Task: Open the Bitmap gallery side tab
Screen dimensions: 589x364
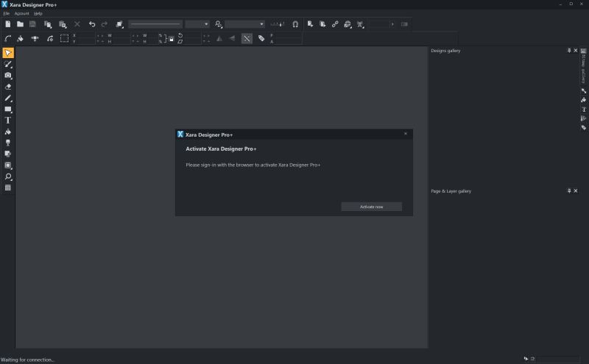Action: tap(583, 65)
